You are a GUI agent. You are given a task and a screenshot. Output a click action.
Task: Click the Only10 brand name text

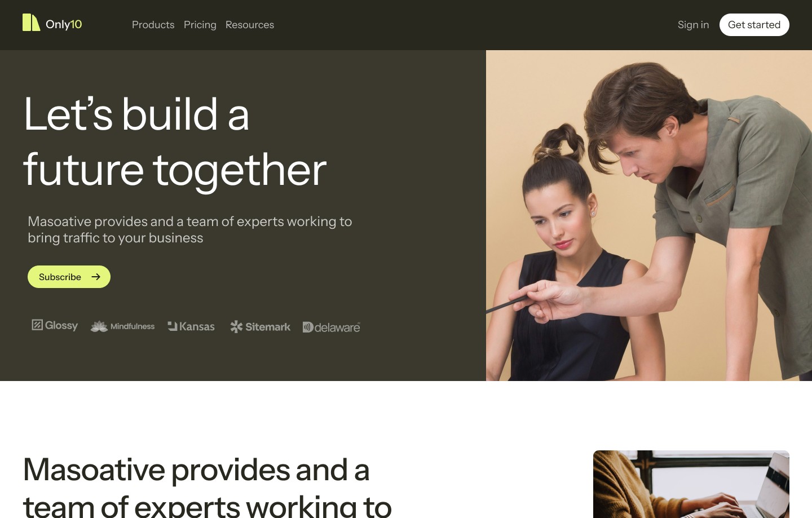tap(64, 25)
